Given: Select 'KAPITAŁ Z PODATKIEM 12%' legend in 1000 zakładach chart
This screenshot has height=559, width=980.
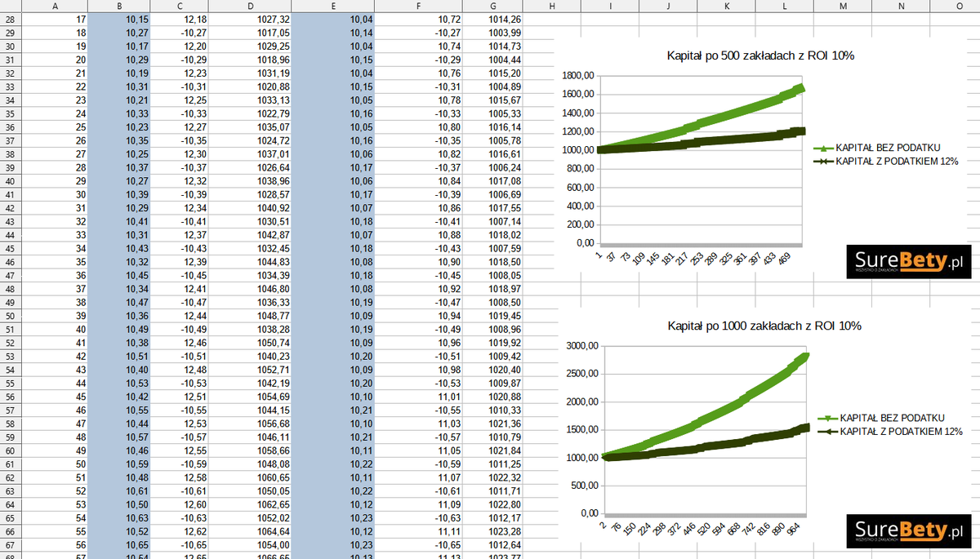Looking at the screenshot, I should tap(890, 431).
